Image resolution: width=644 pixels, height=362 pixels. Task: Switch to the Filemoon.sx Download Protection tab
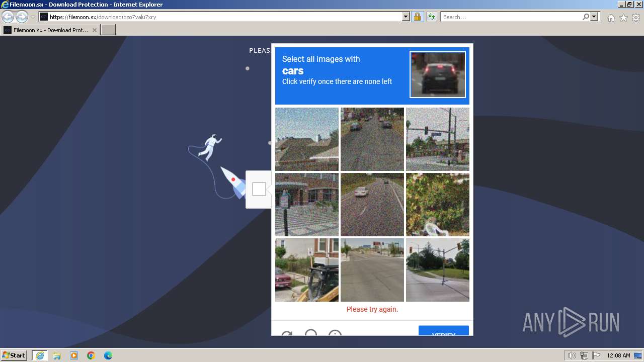coord(49,30)
